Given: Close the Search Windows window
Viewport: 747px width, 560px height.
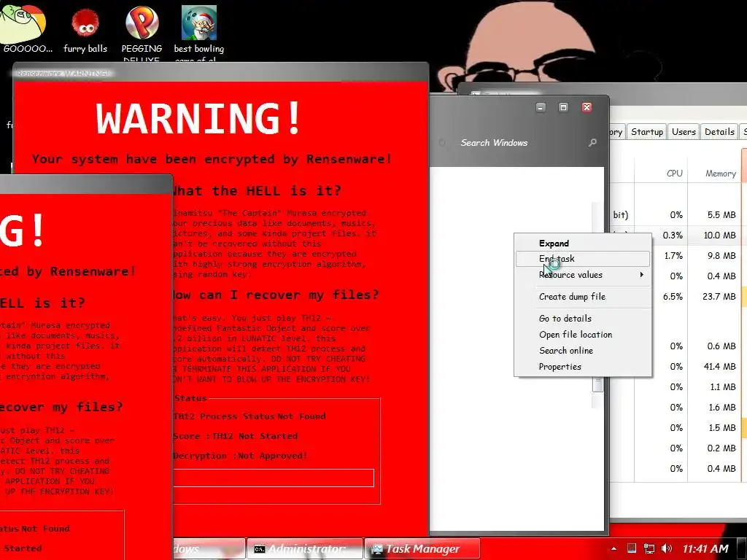Looking at the screenshot, I should (587, 108).
